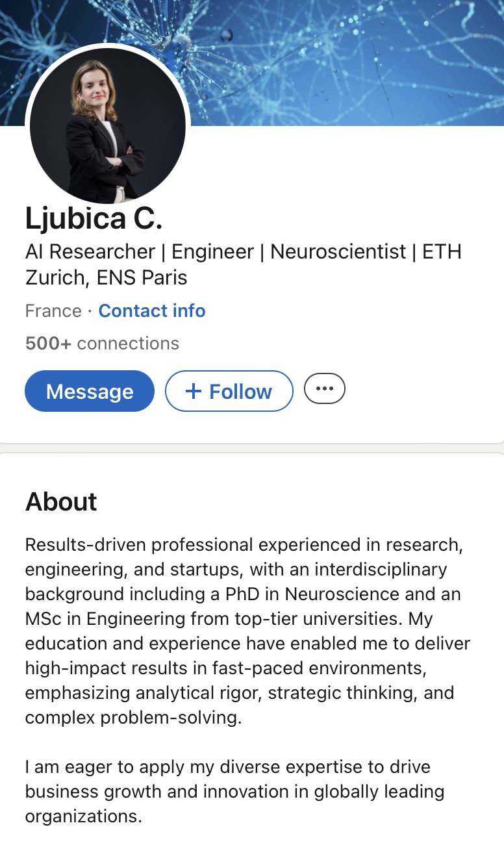
Task: Click "ETH" in the profile headline
Action: click(442, 251)
